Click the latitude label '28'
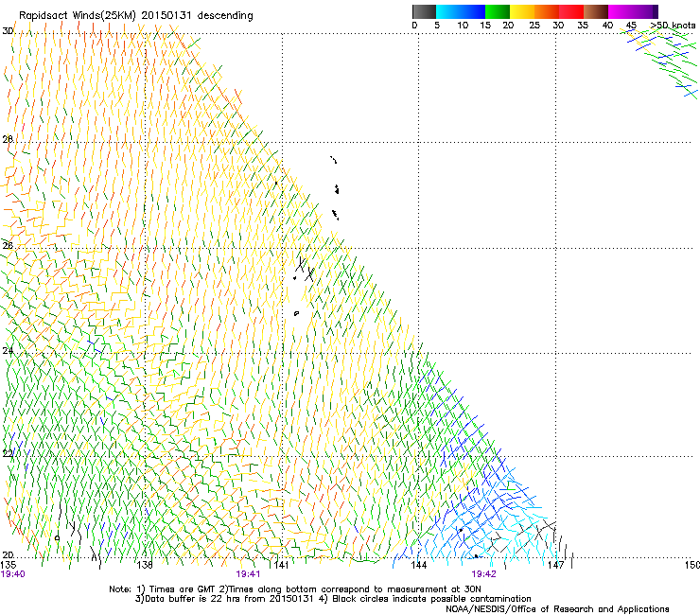 pyautogui.click(x=8, y=139)
